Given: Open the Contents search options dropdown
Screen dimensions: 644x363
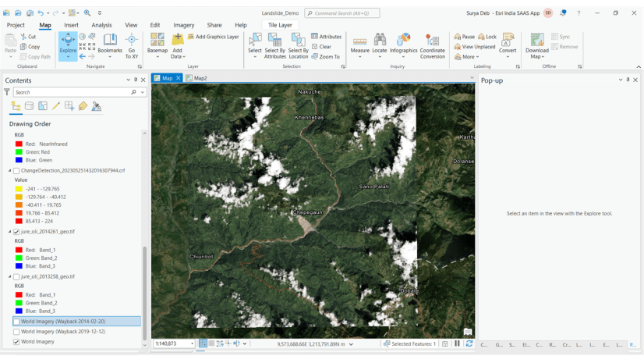Looking at the screenshot, I should pyautogui.click(x=143, y=92).
